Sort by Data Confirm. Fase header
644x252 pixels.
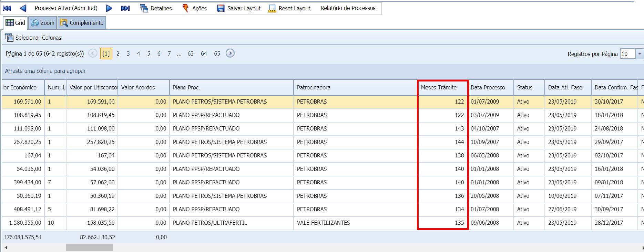click(614, 87)
